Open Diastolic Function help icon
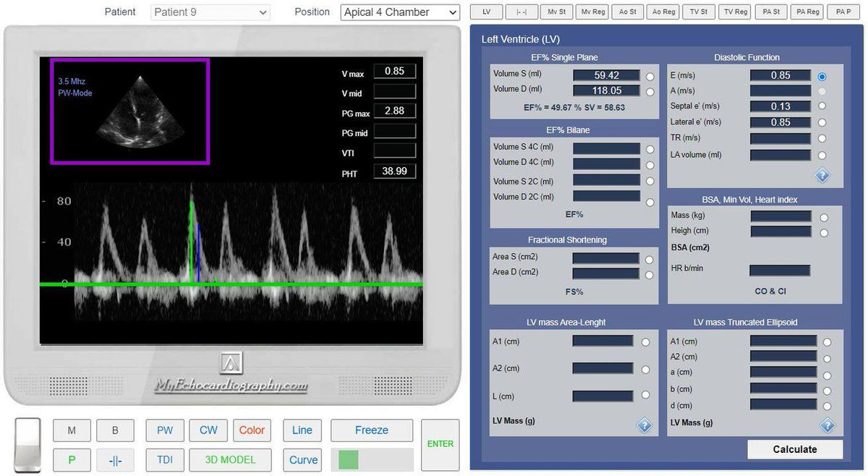Screen dimensions: 868x476 822,175
